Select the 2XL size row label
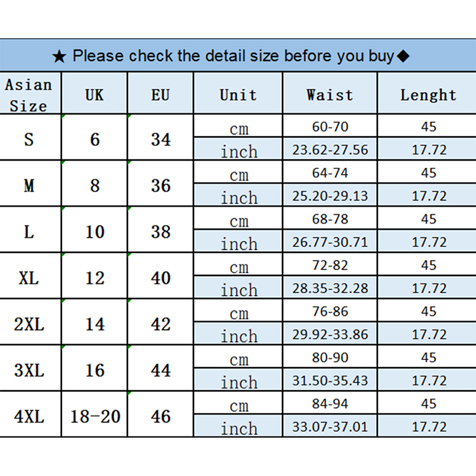The image size is (476, 476). pos(29,324)
